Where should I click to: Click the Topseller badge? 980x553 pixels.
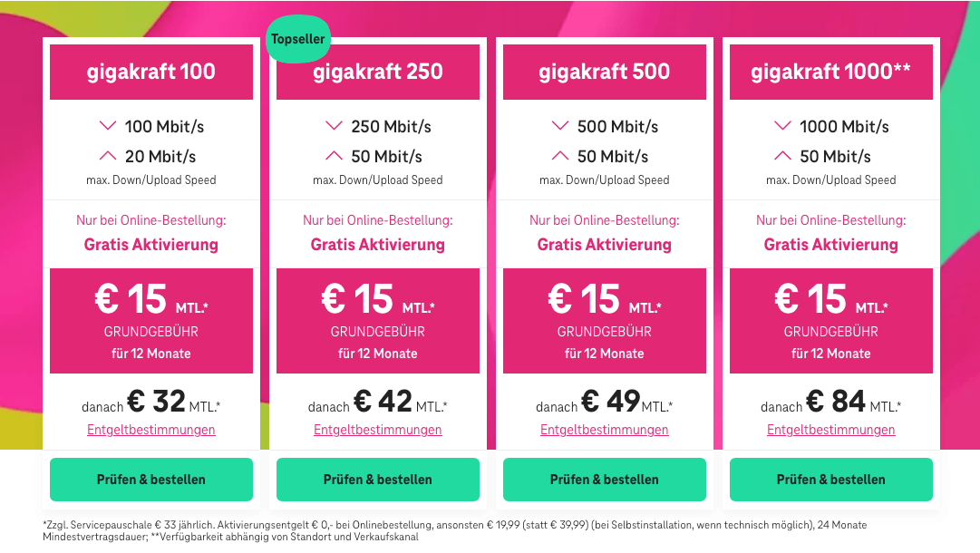[x=297, y=39]
